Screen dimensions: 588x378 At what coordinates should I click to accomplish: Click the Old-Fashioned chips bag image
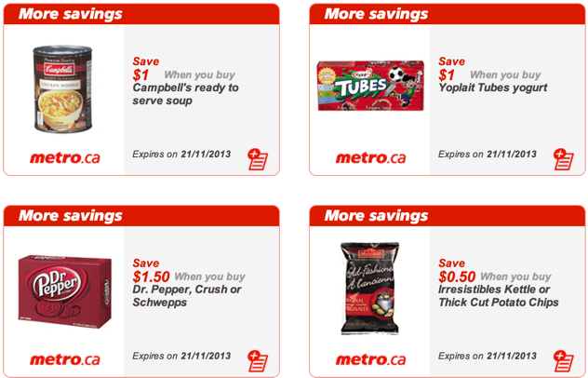click(x=369, y=289)
